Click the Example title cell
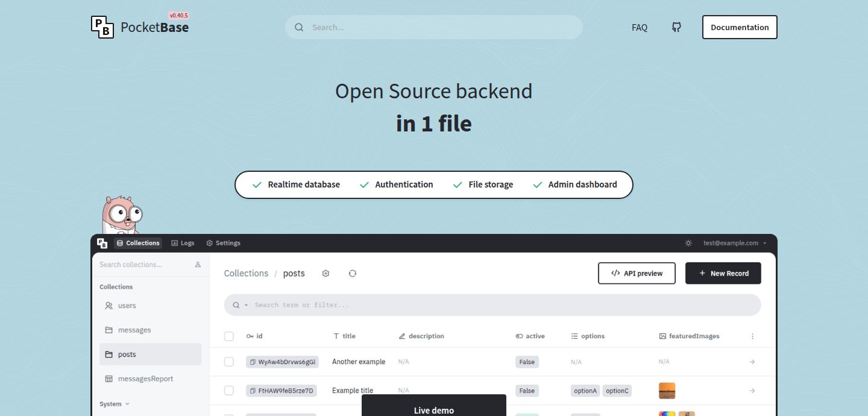Image resolution: width=868 pixels, height=416 pixels. (353, 391)
